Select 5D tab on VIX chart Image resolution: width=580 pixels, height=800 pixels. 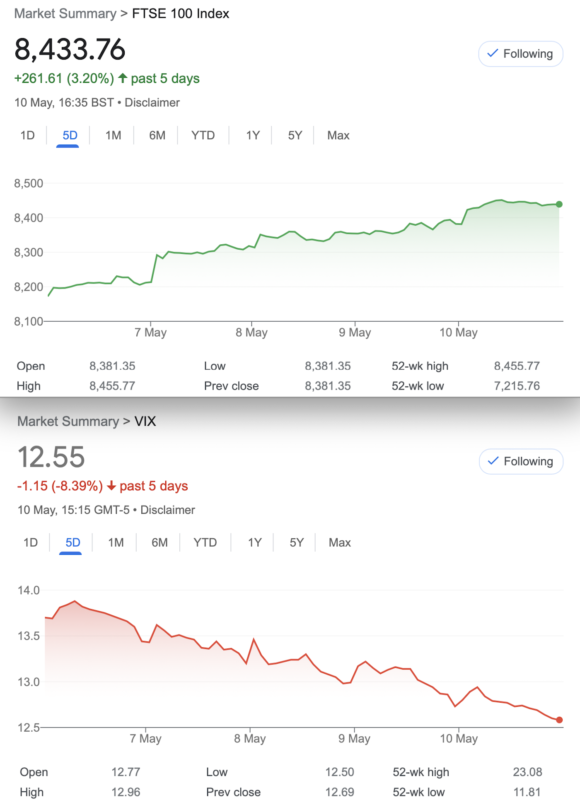(x=72, y=542)
